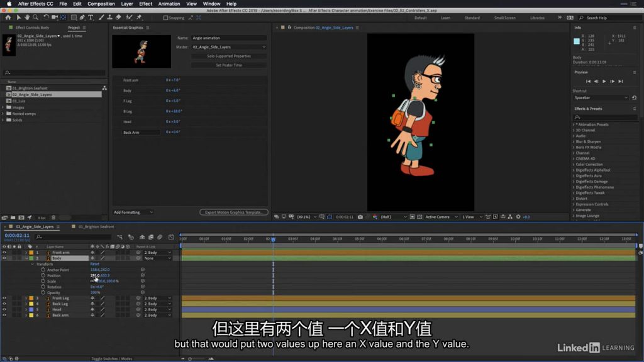
Task: Click the Set Poster Time button
Action: 229,65
